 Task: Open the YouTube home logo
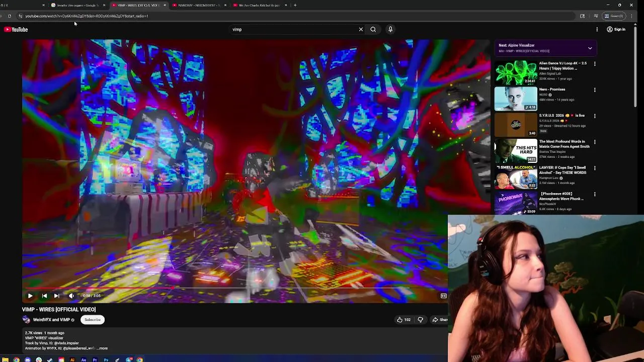16,30
